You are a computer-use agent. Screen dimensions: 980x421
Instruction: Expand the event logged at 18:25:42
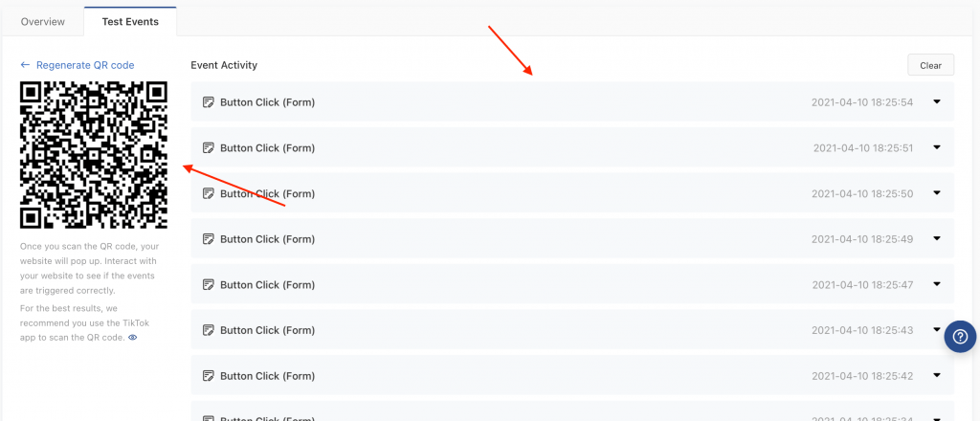[936, 375]
